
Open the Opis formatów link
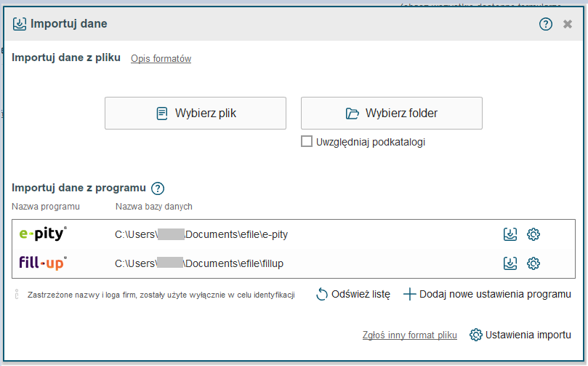tap(161, 59)
